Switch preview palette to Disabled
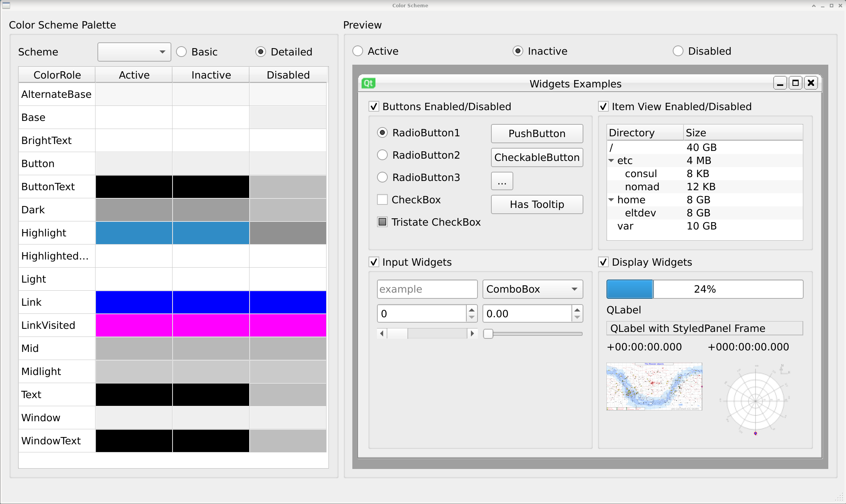This screenshot has width=846, height=504. click(x=678, y=51)
